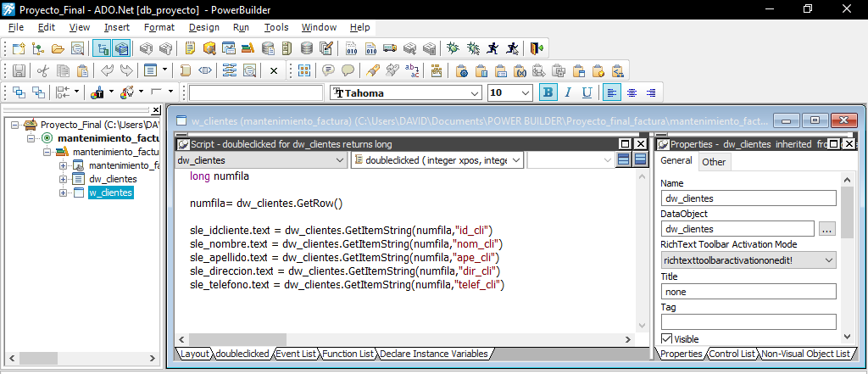The height and width of the screenshot is (374, 868).
Task: Open the align controls dropdown arrow
Action: click(x=76, y=92)
